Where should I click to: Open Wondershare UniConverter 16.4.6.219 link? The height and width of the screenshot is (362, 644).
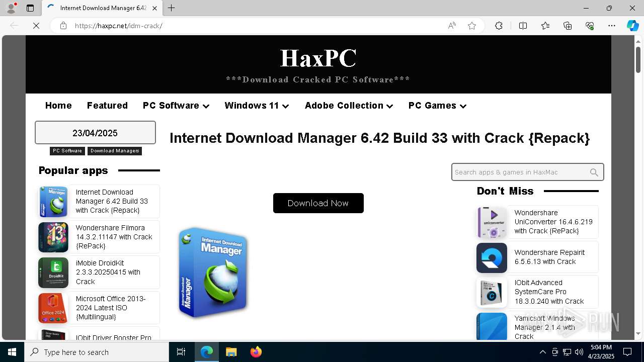[553, 222]
